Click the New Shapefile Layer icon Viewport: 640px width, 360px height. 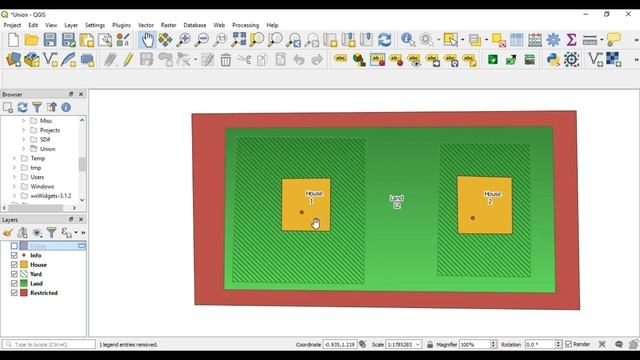click(x=50, y=60)
